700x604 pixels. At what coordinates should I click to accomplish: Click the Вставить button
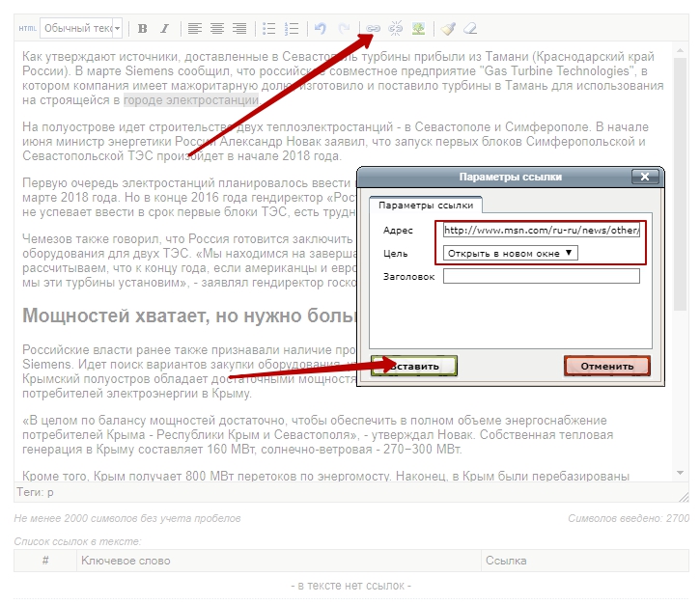[x=414, y=367]
